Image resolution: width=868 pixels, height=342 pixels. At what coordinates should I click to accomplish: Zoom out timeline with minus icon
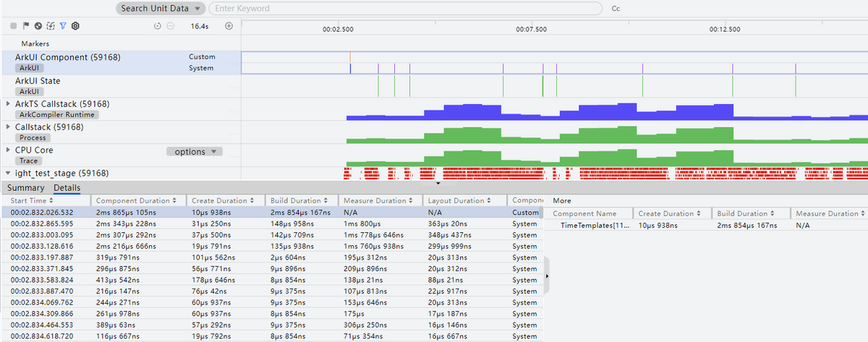(170, 26)
